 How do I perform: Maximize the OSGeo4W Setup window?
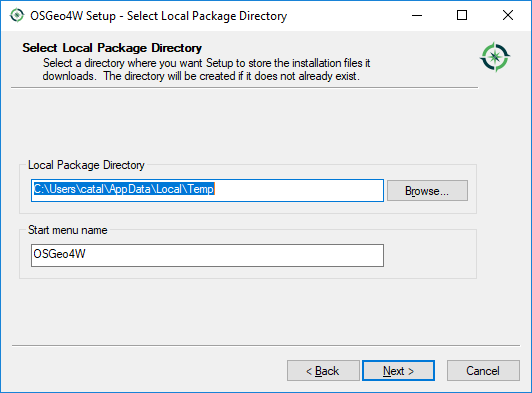(x=462, y=15)
